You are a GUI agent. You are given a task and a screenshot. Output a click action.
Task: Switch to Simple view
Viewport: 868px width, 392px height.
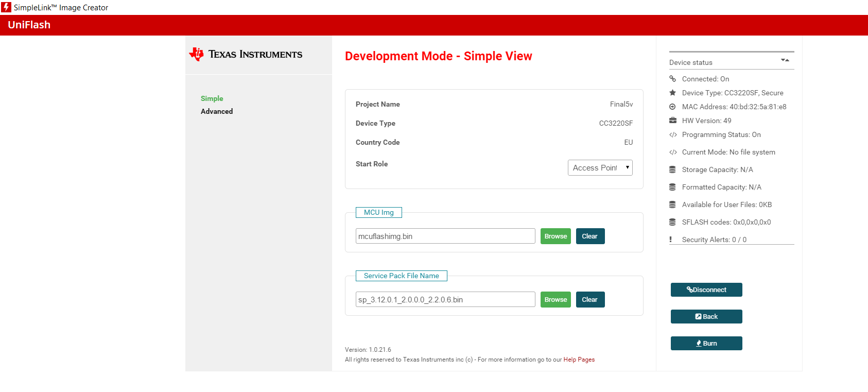(212, 98)
